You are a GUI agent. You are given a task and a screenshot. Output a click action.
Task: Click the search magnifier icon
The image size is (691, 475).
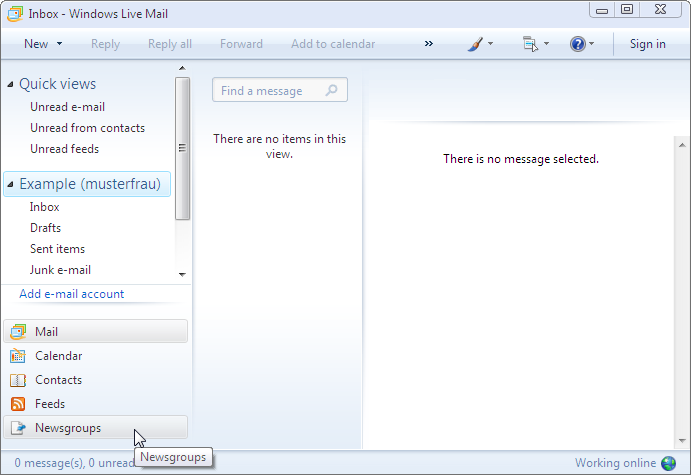point(333,90)
